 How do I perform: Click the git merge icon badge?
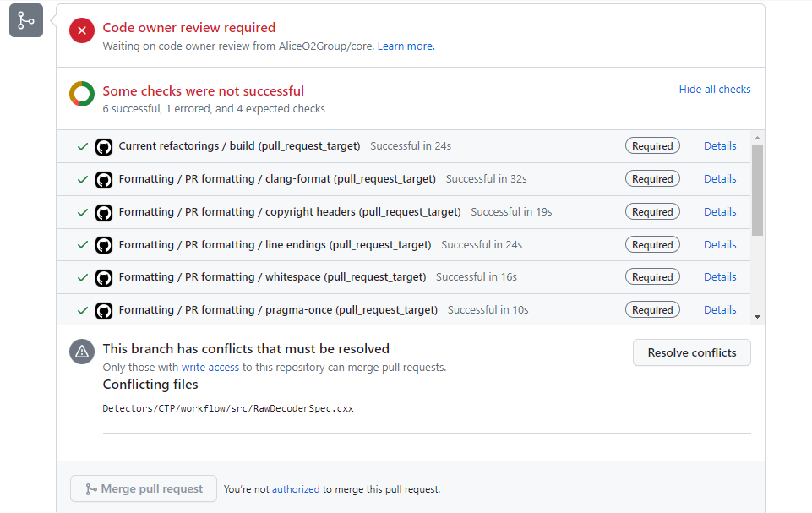[26, 20]
